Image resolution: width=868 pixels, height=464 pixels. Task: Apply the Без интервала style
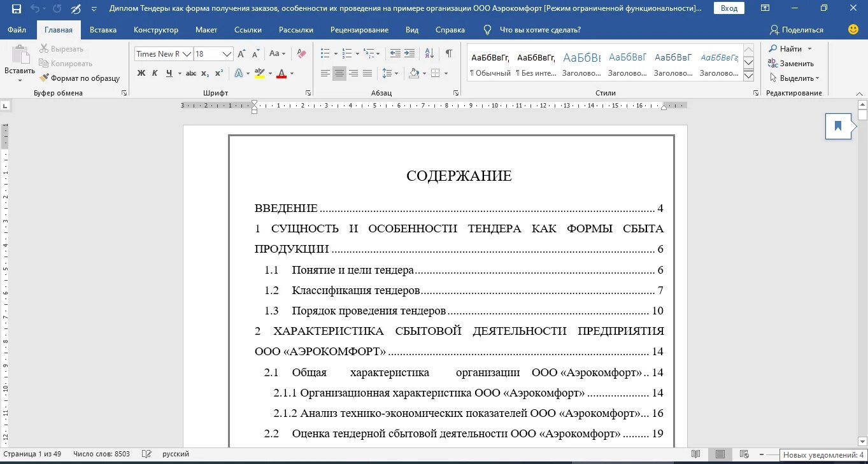click(x=536, y=63)
